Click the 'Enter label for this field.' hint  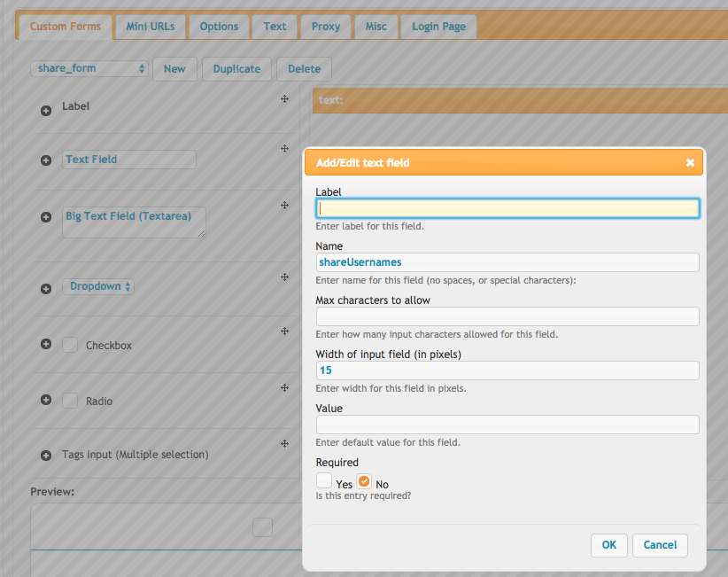[369, 226]
